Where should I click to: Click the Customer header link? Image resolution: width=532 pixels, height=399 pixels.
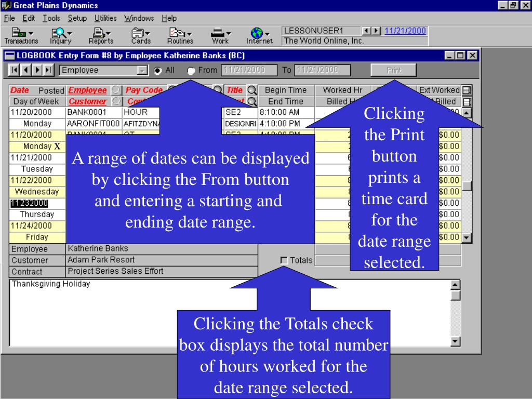[87, 101]
